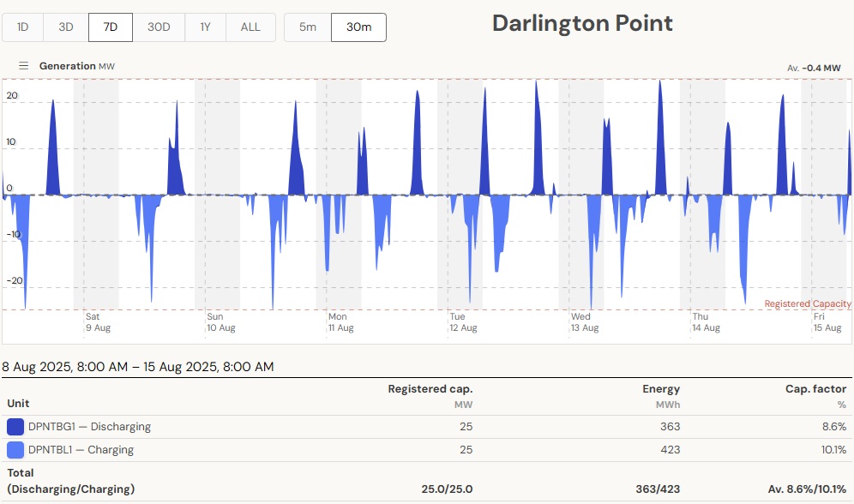This screenshot has width=854, height=504.
Task: Click the Darlington Point title
Action: [582, 23]
